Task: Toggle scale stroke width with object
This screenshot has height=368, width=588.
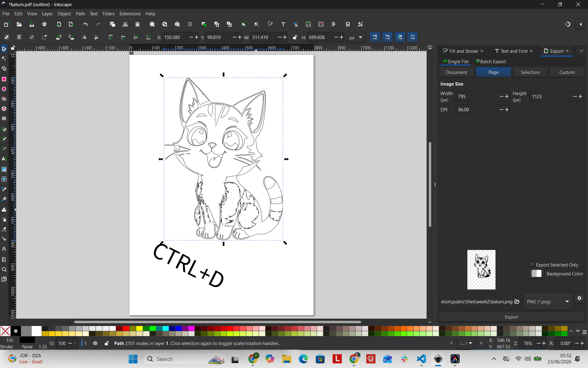Action: click(375, 37)
